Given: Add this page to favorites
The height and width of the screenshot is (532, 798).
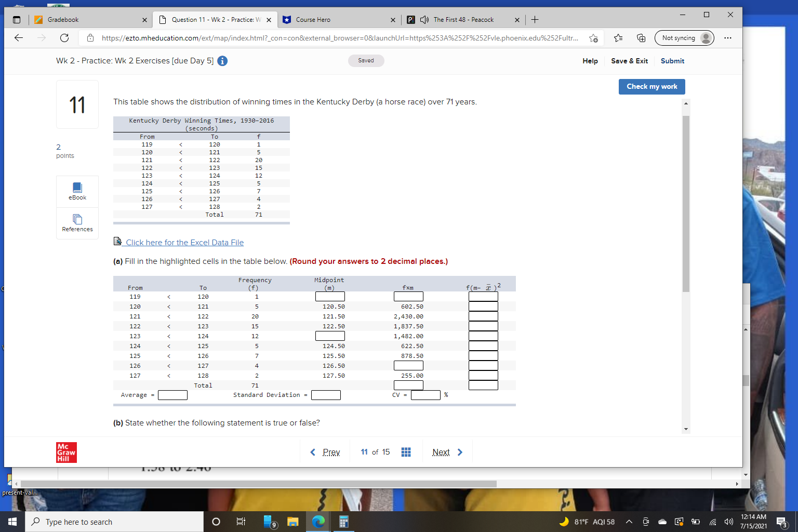Looking at the screenshot, I should [594, 38].
